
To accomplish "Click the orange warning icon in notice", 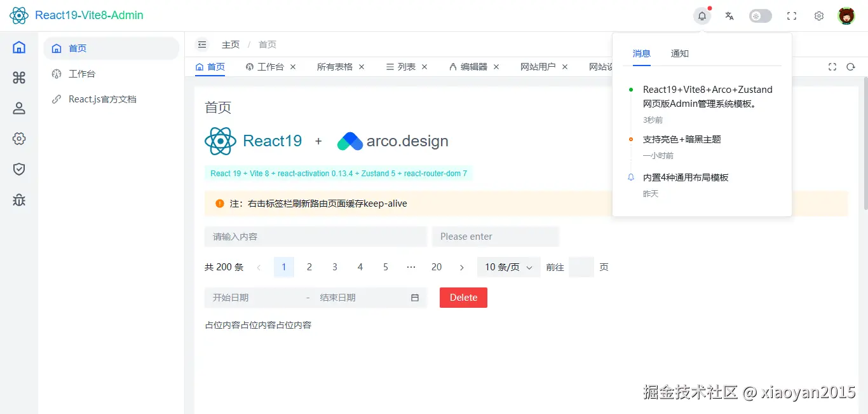I will tap(220, 204).
